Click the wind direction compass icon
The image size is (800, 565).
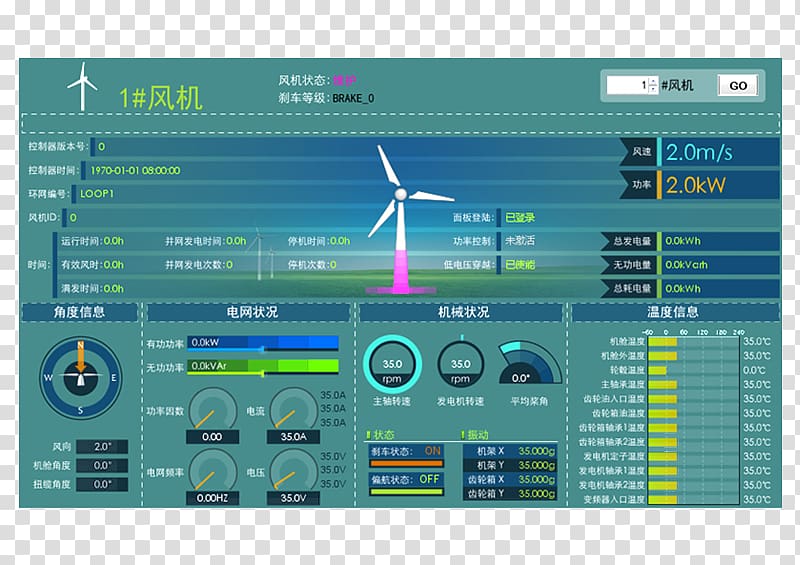81,377
